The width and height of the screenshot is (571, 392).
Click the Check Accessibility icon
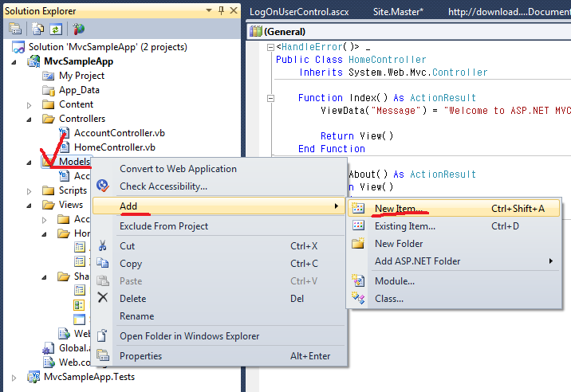(x=103, y=186)
